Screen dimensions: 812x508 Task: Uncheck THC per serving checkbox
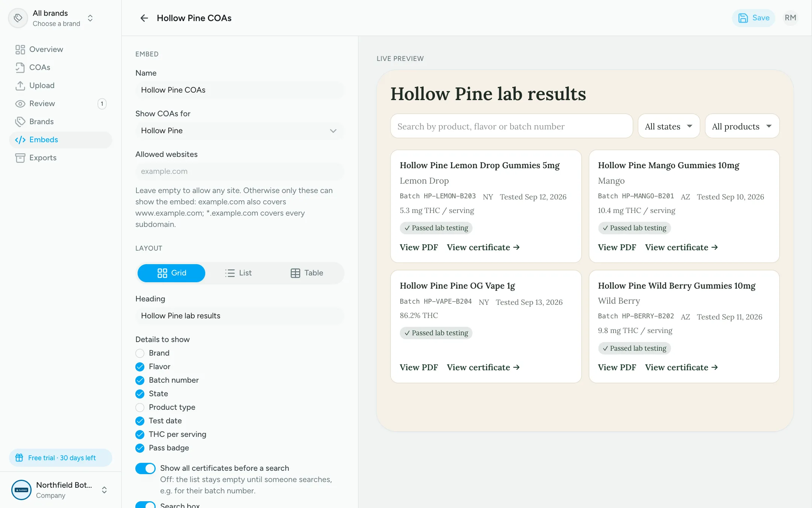coord(140,434)
